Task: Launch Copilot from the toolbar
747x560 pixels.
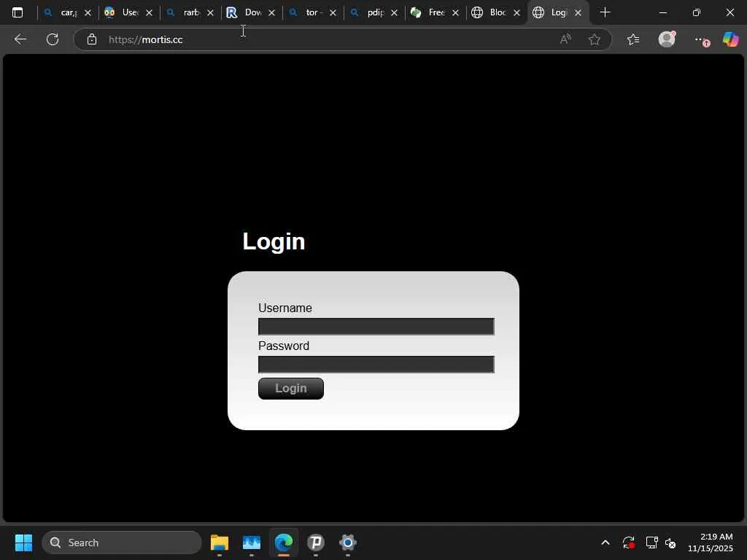Action: coord(730,39)
